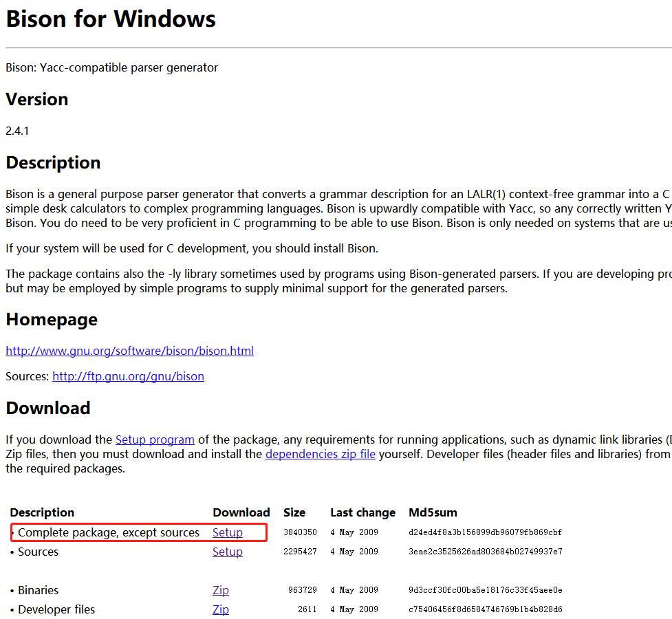
Task: Open the Setup link for Complete package
Action: pos(227,532)
